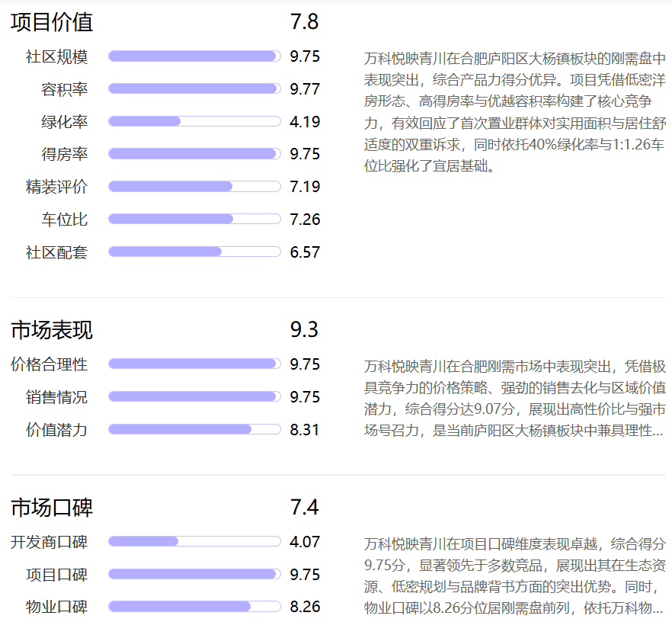Screen dimensions: 672x622
Task: Select the 市场口碑 section heading
Action: pyautogui.click(x=52, y=508)
